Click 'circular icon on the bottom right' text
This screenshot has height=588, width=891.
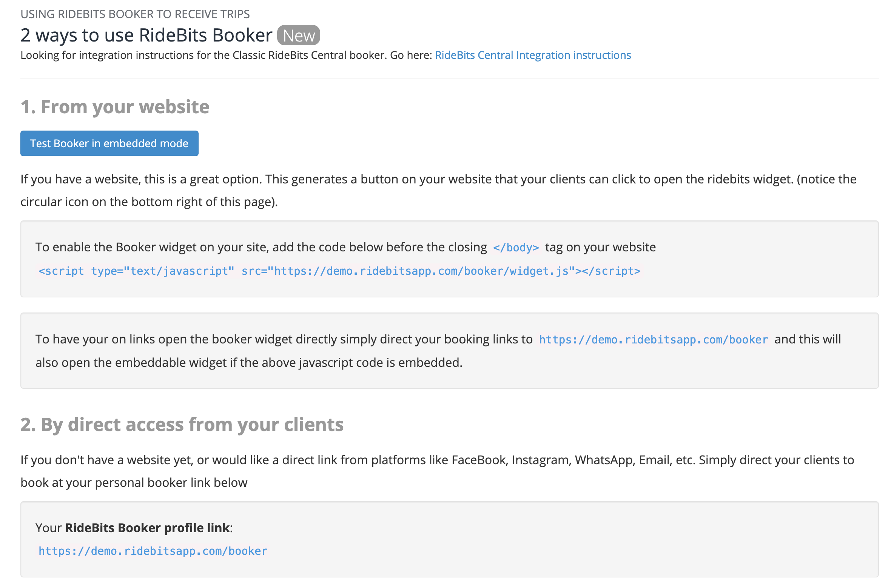[x=149, y=202]
